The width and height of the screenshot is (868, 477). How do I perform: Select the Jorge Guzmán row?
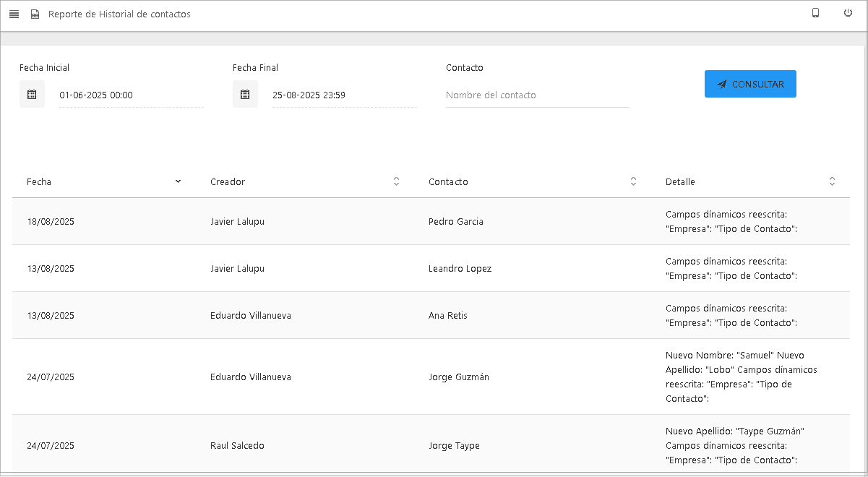point(458,377)
